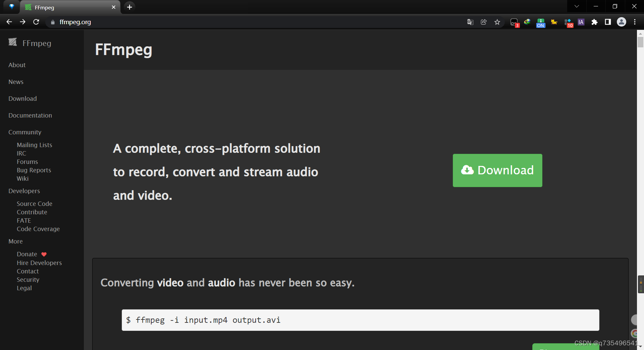
Task: Open the Extensions puzzle-piece menu
Action: click(594, 22)
